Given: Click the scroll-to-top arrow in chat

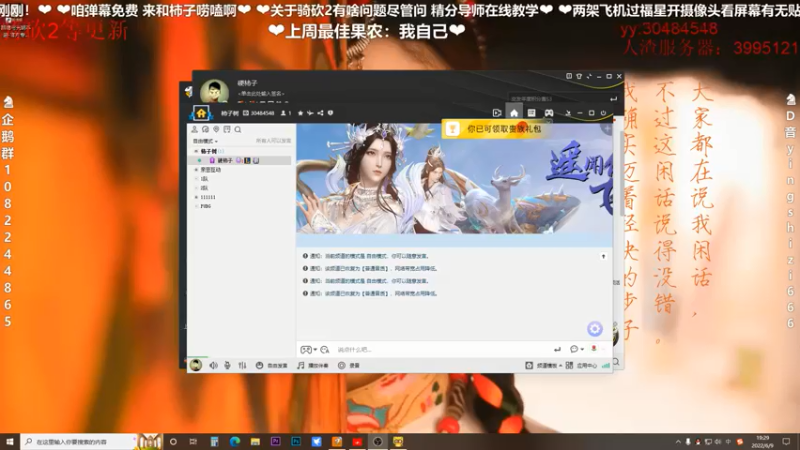Looking at the screenshot, I should coord(604,257).
